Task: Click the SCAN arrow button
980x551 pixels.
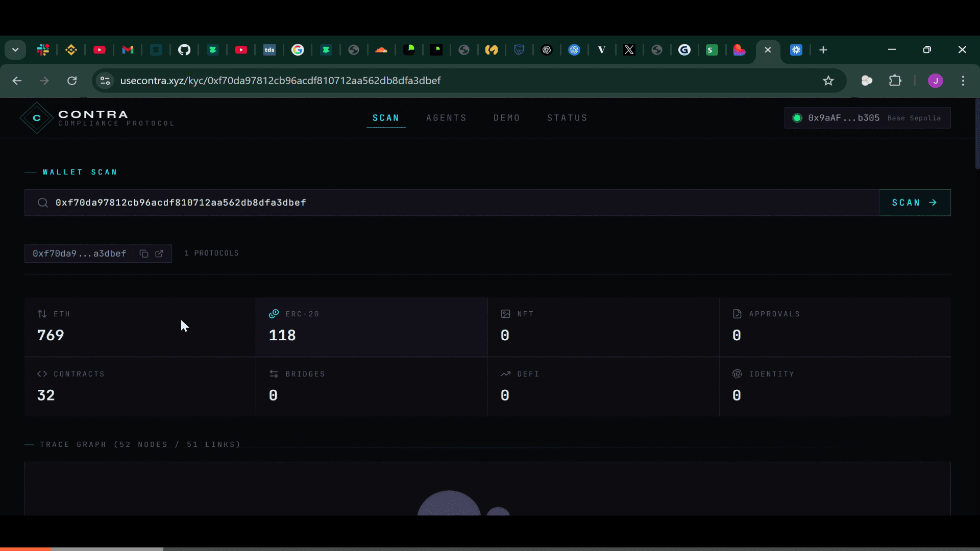Action: 915,203
